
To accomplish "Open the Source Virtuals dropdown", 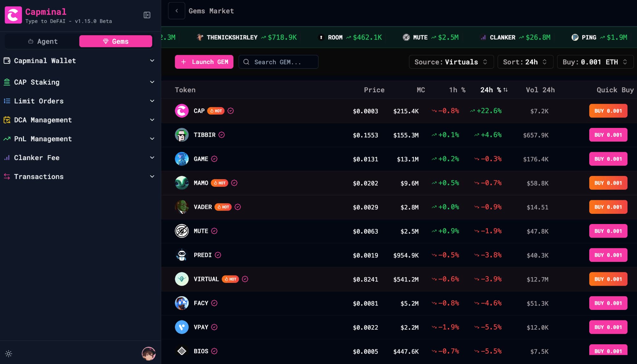I will click(451, 62).
